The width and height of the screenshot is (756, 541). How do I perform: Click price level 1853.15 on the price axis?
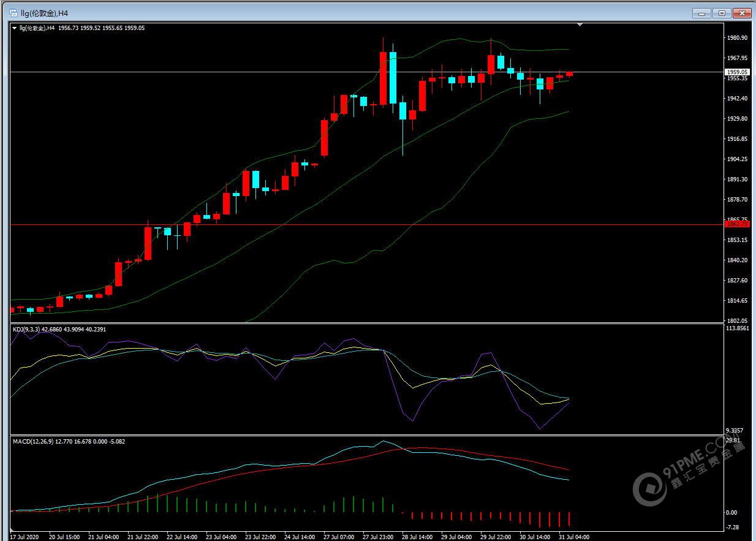737,240
